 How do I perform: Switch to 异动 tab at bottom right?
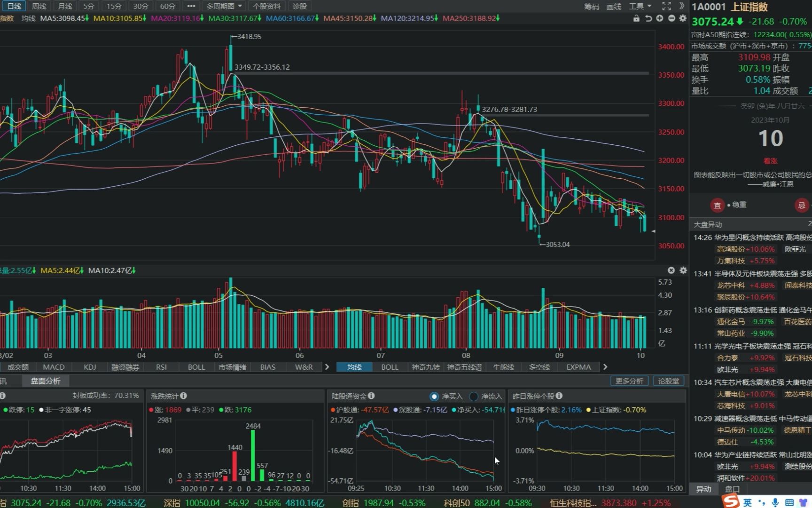coord(703,489)
